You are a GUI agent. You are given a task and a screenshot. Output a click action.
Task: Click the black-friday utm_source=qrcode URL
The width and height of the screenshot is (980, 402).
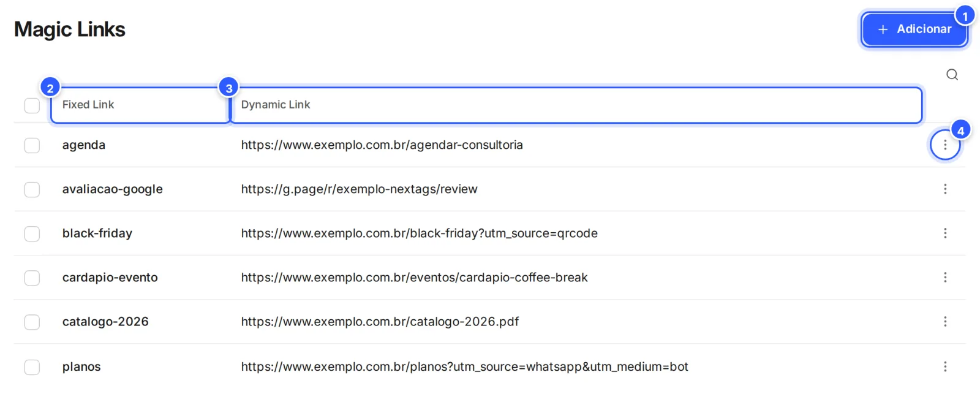[x=420, y=233]
